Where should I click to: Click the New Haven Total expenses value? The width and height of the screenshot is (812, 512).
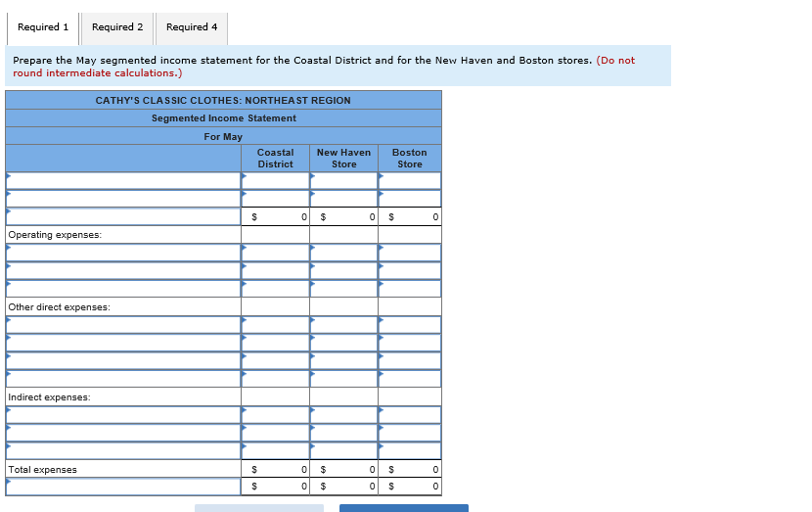[343, 470]
